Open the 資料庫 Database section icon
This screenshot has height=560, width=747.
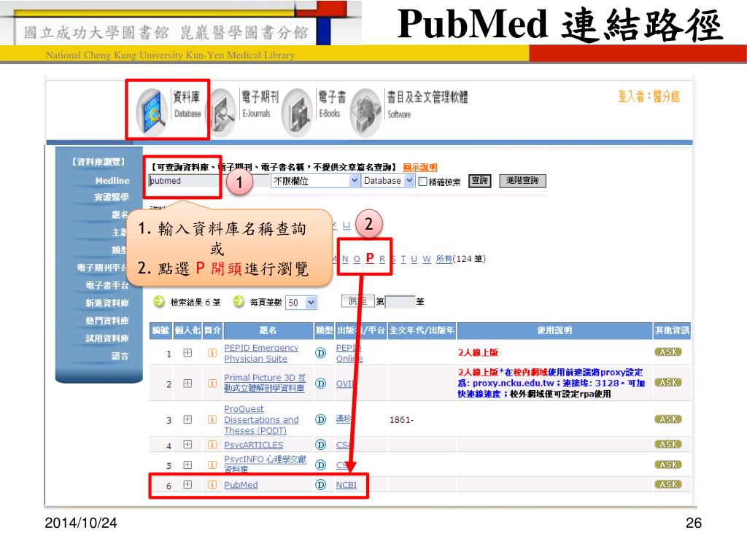click(x=152, y=112)
